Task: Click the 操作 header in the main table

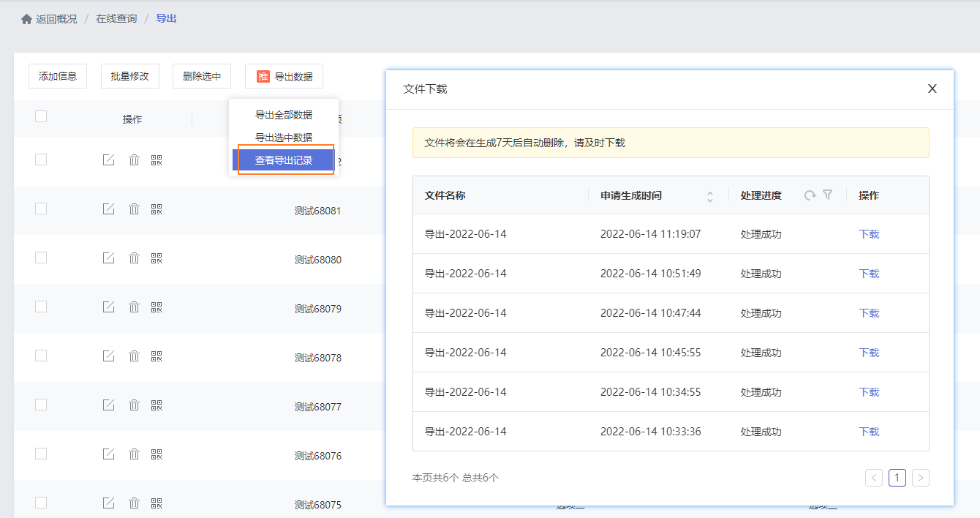Action: click(132, 119)
